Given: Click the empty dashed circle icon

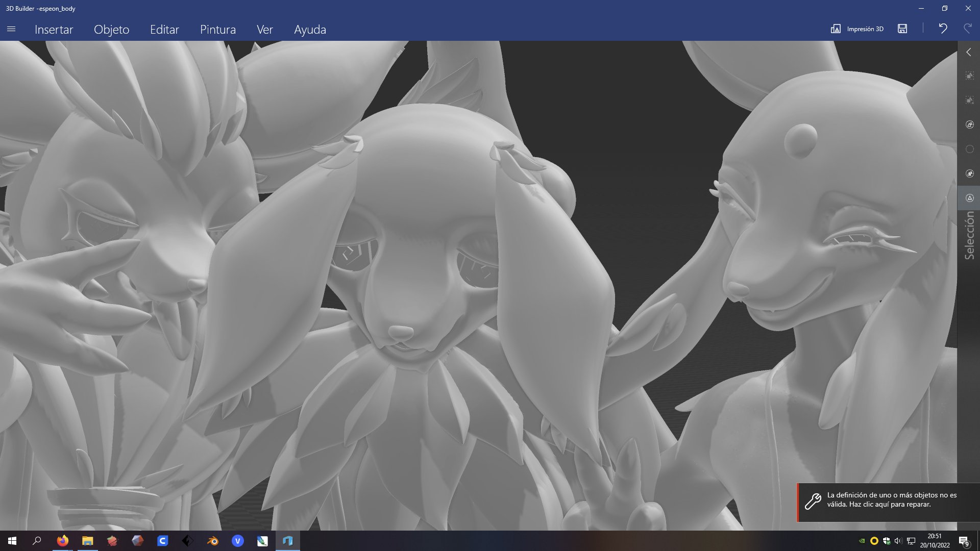Looking at the screenshot, I should click(969, 149).
